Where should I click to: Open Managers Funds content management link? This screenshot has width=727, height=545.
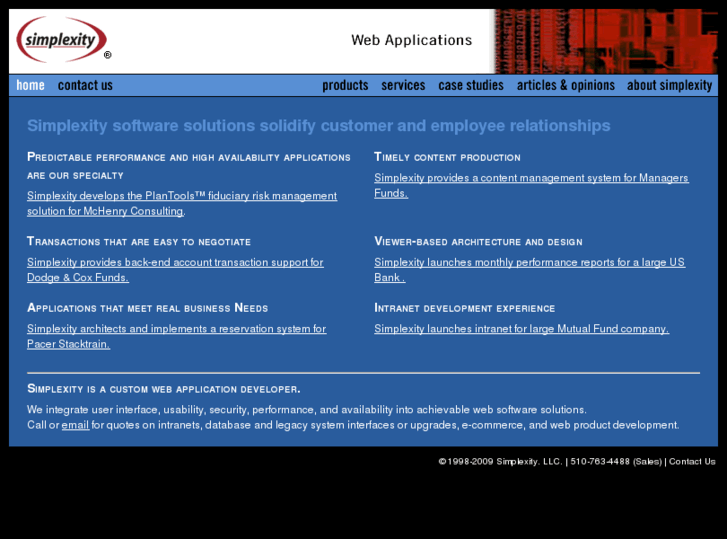pyautogui.click(x=531, y=185)
